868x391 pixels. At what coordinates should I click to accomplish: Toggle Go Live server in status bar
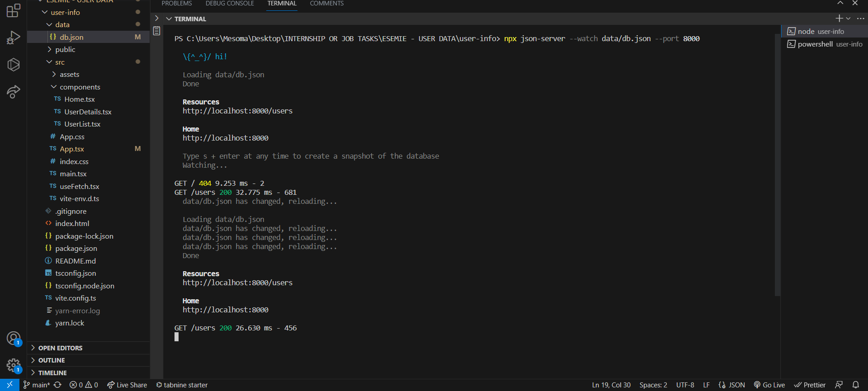click(769, 385)
